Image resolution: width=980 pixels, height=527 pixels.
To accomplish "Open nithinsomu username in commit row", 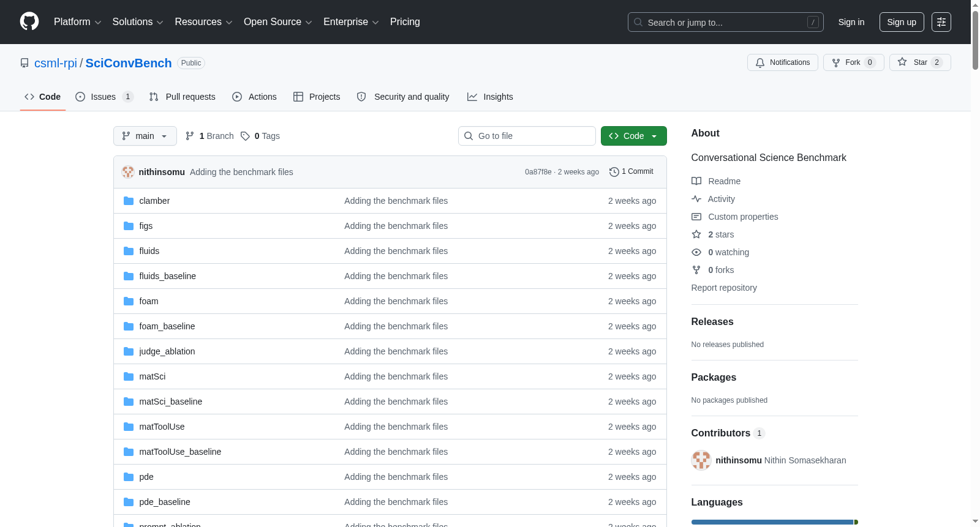I will pos(162,172).
